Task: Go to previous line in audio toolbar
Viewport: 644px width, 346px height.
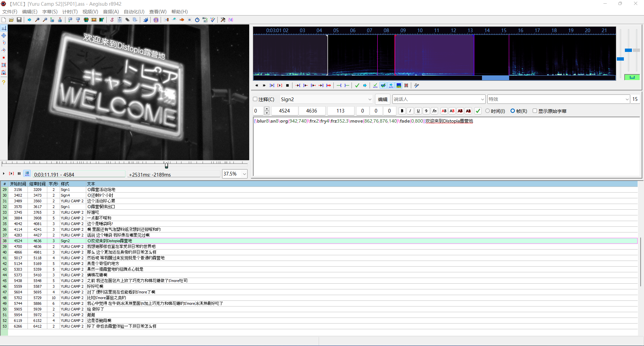Action: [257, 85]
